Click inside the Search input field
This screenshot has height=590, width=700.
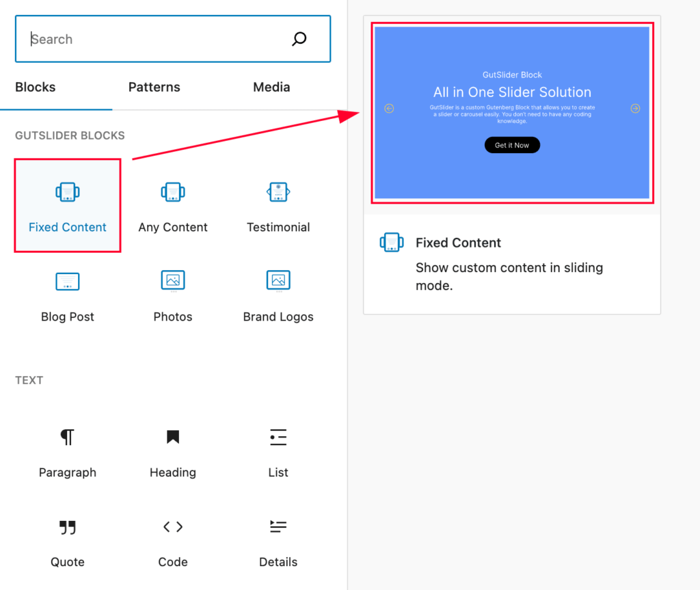123,39
